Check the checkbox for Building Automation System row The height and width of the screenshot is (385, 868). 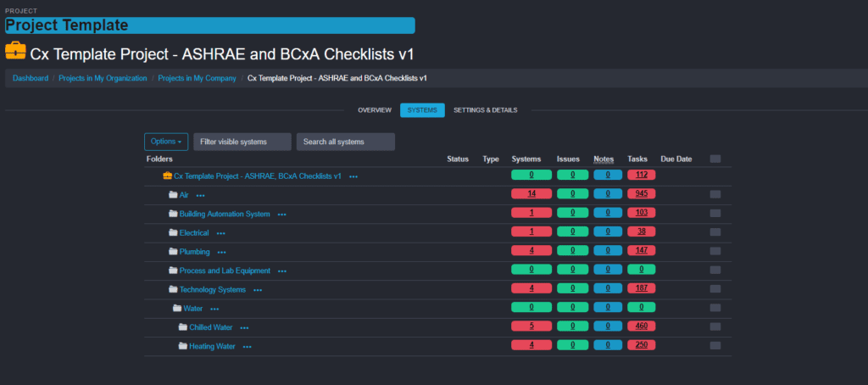tap(715, 213)
